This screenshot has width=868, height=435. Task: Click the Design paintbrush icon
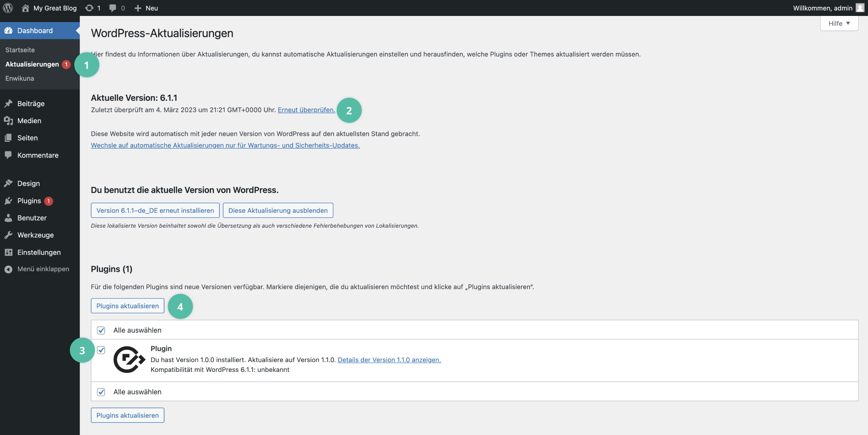pos(8,183)
